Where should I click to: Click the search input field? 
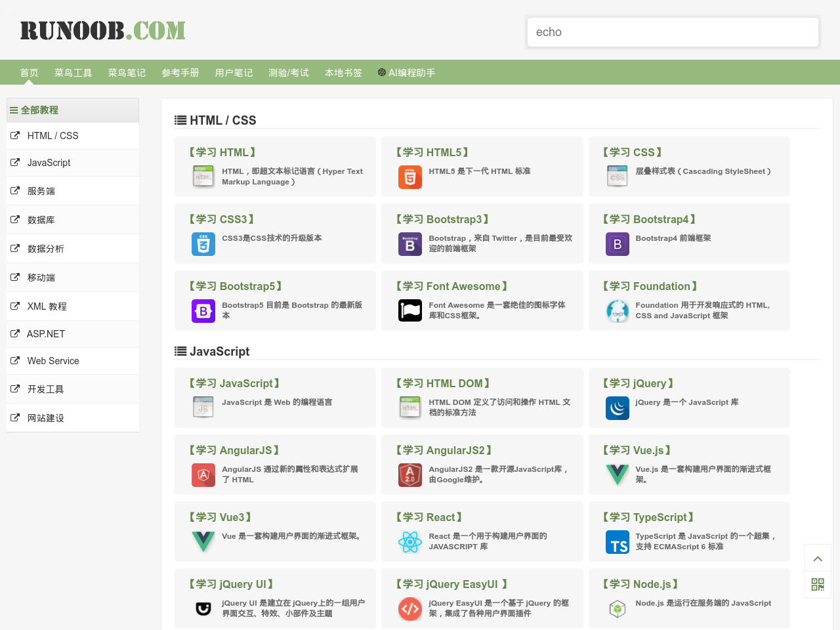click(673, 31)
